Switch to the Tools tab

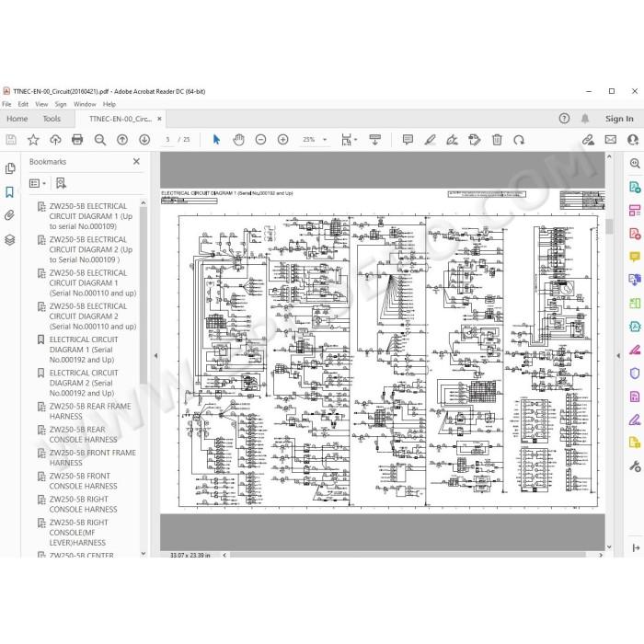coord(52,119)
